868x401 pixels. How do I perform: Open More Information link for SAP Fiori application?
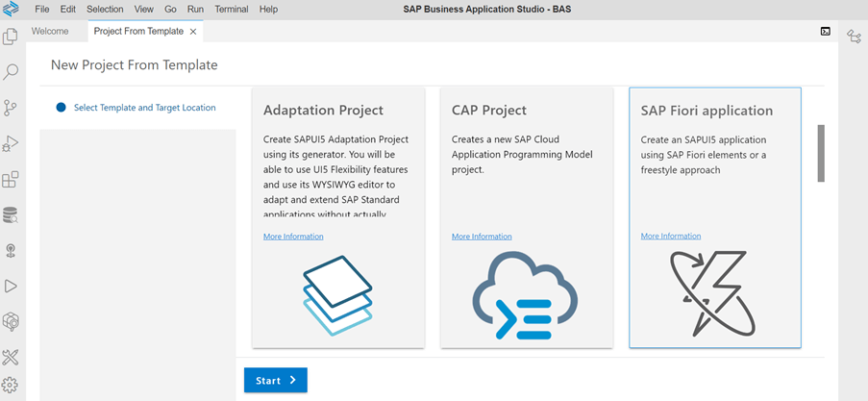click(671, 236)
